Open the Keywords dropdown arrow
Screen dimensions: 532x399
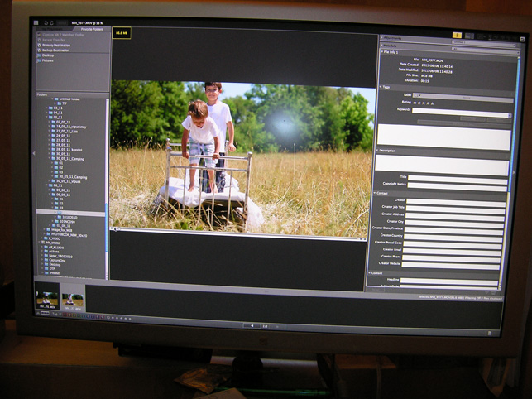coord(510,115)
